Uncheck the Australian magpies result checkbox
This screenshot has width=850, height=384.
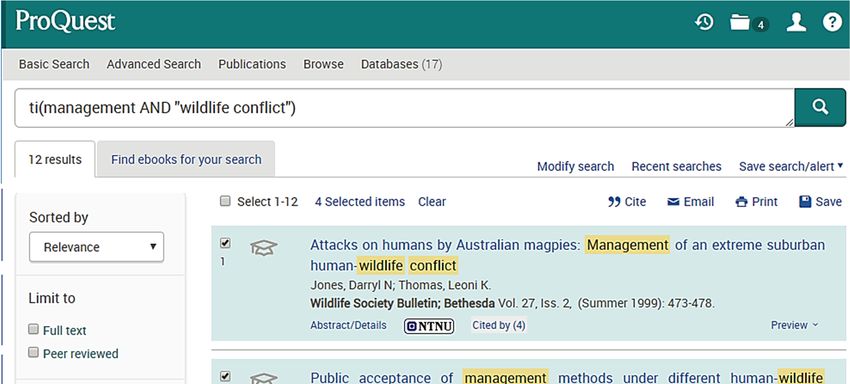click(225, 243)
